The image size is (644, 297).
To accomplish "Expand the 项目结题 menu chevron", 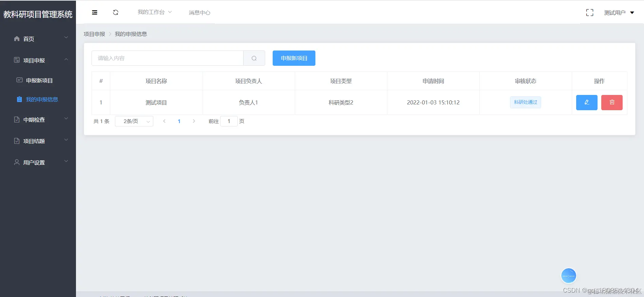I will (x=66, y=140).
